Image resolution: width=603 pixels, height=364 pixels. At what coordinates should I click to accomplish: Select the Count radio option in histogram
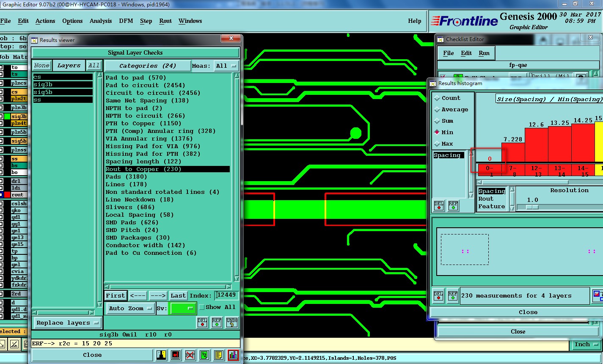coord(437,98)
